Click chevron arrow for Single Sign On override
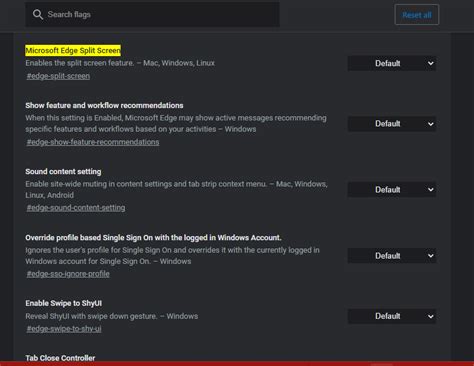 (431, 256)
